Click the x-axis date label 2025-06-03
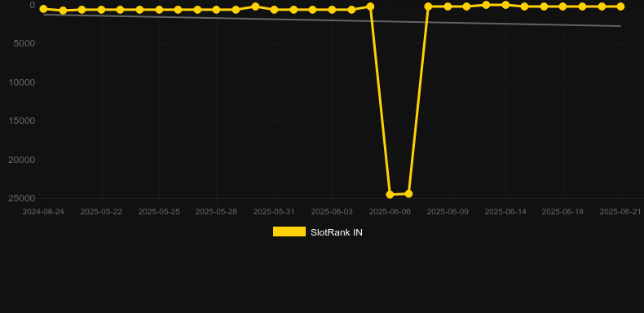 coord(332,212)
